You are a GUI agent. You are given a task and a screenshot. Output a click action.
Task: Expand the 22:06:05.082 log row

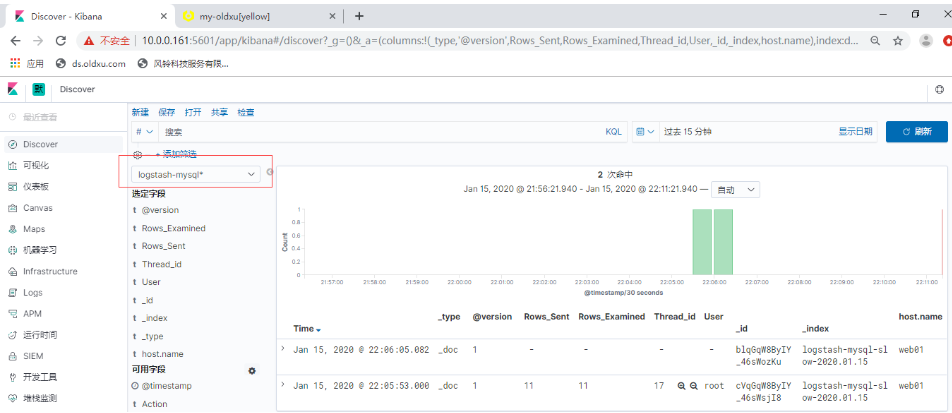pyautogui.click(x=284, y=349)
